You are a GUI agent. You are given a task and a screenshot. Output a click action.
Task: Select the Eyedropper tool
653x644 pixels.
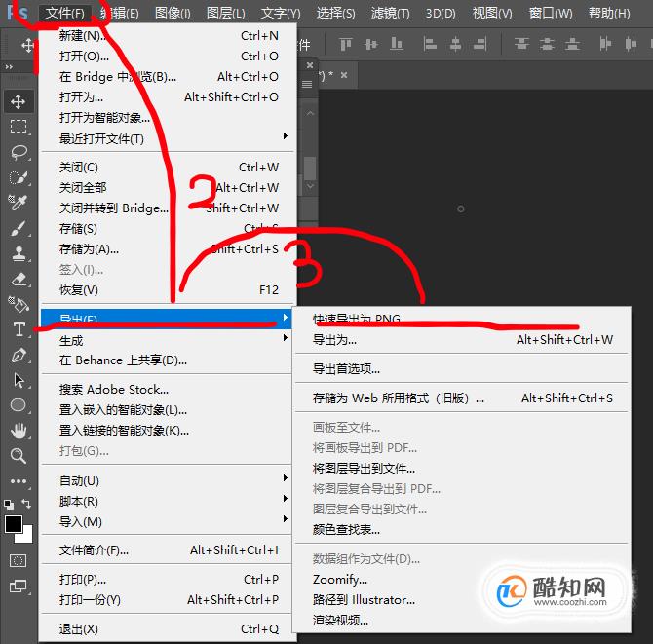coord(18,203)
